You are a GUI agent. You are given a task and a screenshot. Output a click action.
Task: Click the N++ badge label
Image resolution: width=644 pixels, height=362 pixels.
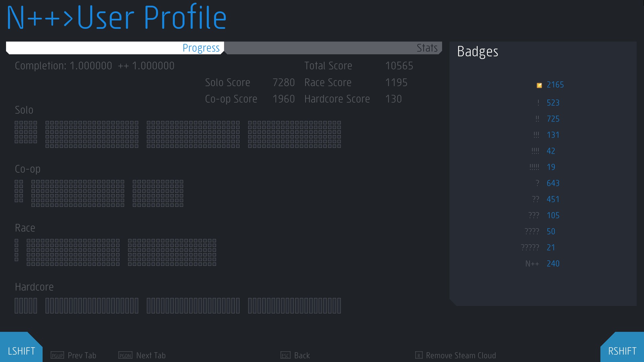[x=532, y=264]
